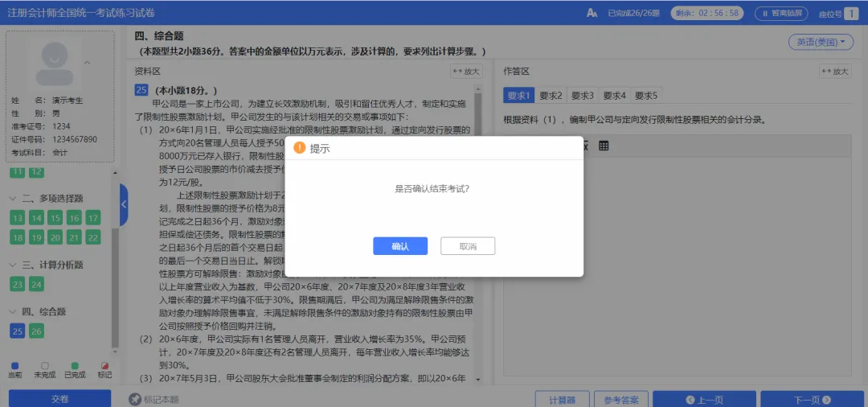Enlarge the 资料区 panel with 放大

pos(465,72)
